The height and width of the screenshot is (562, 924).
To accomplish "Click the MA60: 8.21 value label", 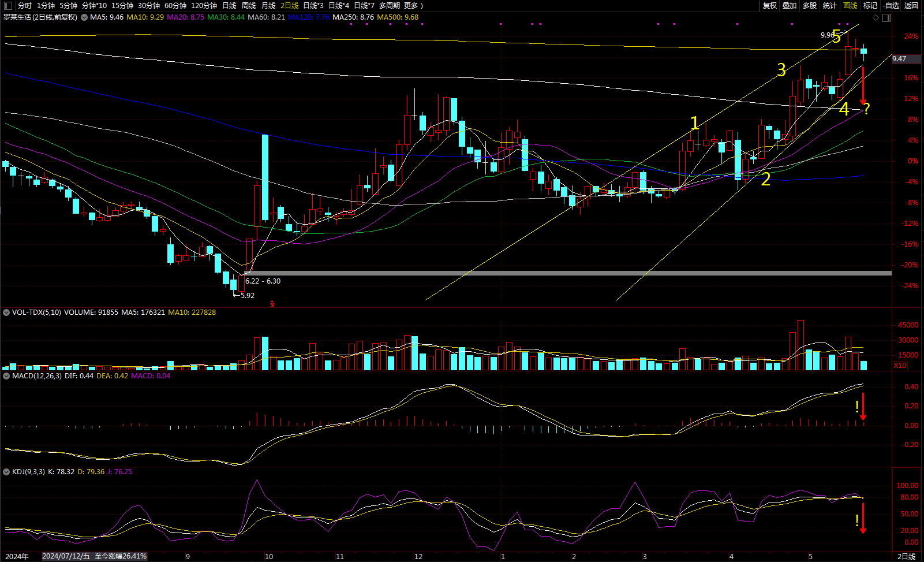I will point(266,17).
